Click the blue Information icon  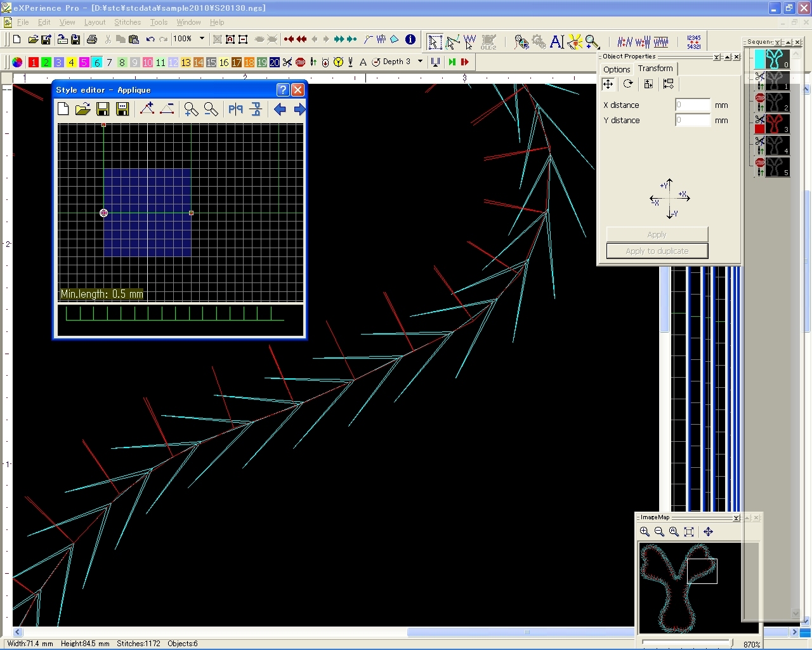point(410,39)
